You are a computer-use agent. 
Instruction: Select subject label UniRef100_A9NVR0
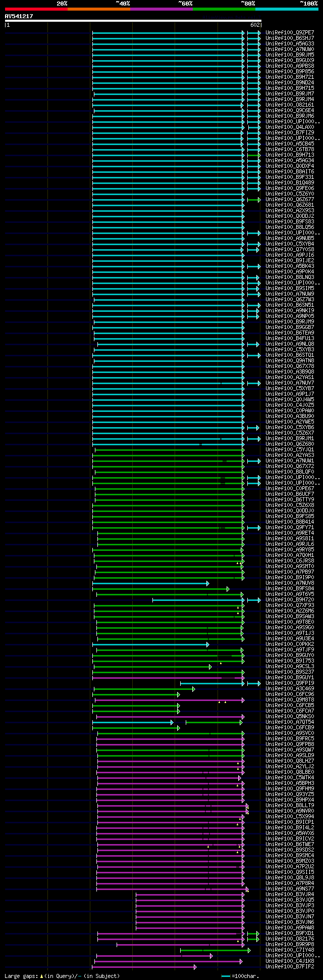pos(290,811)
